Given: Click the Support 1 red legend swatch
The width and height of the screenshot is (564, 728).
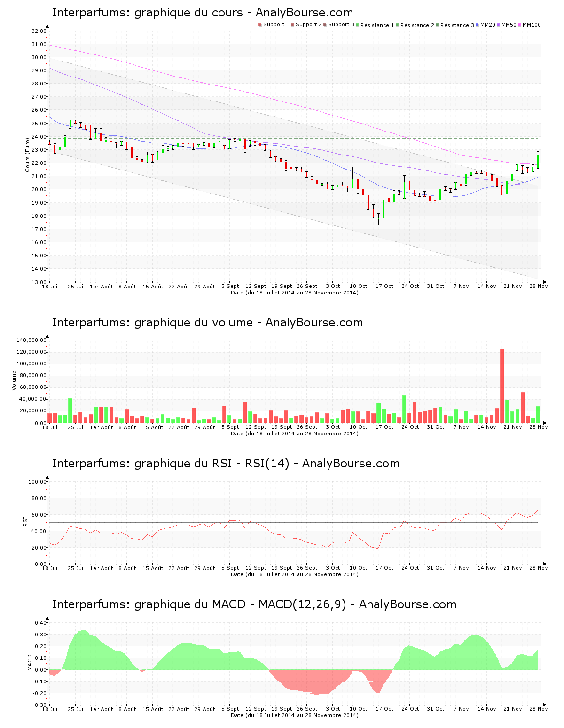Looking at the screenshot, I should point(260,25).
